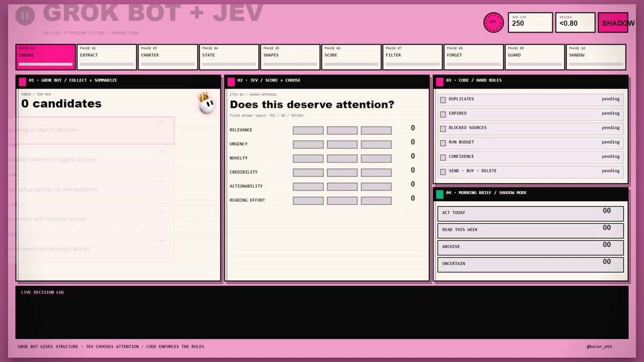Click 'ITEM 05 / HUMAN APPROVAL' label
644x362 pixels.
click(254, 94)
